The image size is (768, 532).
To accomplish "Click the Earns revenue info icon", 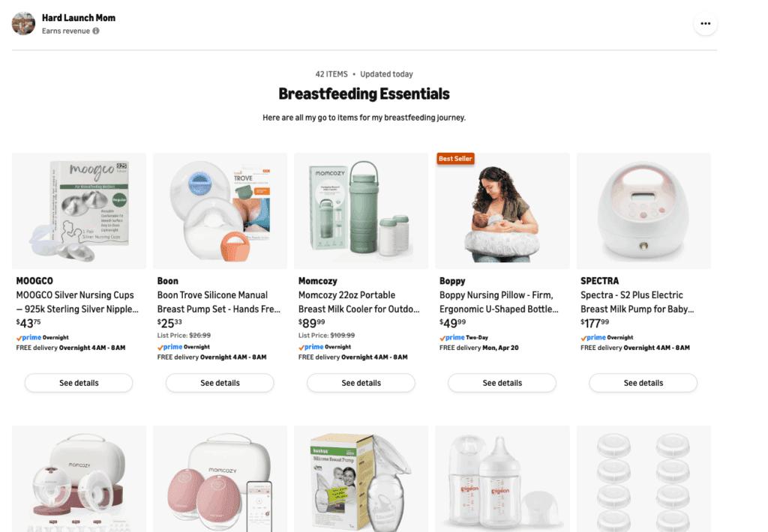I will [x=96, y=31].
